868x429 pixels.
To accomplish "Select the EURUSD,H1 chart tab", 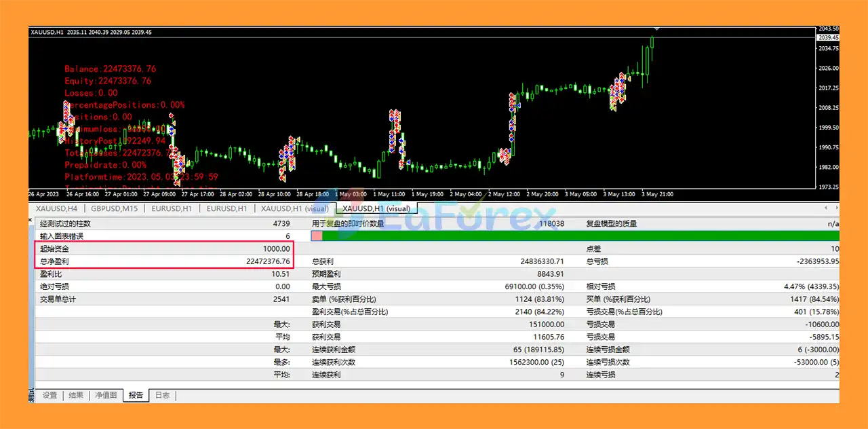I will click(172, 208).
